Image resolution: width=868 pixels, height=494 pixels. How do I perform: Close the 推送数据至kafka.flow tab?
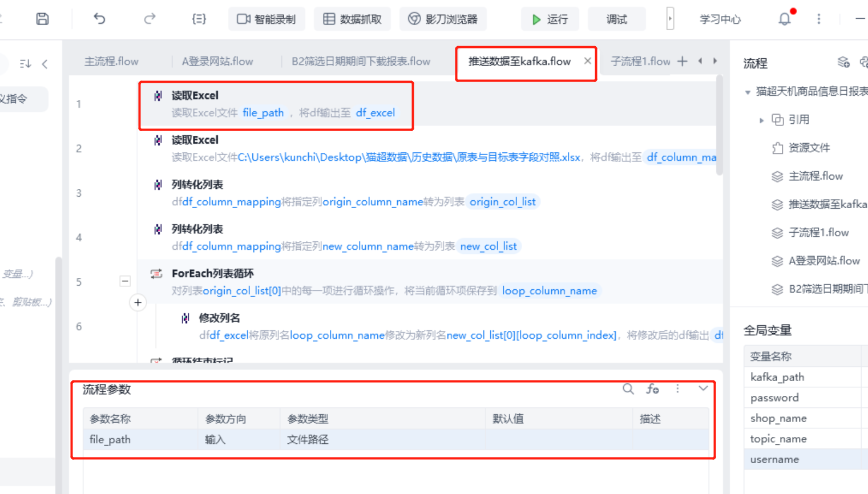click(587, 61)
